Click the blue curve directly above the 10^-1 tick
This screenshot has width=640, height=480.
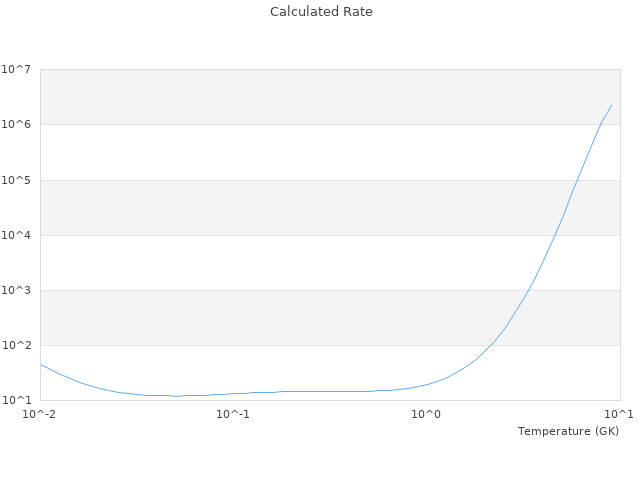point(233,393)
